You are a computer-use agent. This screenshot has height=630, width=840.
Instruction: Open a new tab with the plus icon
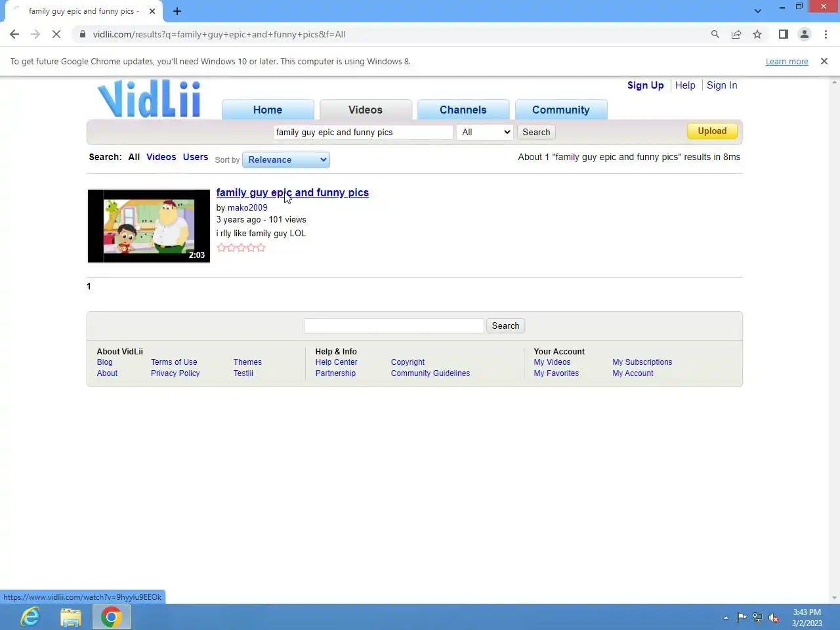coord(177,11)
